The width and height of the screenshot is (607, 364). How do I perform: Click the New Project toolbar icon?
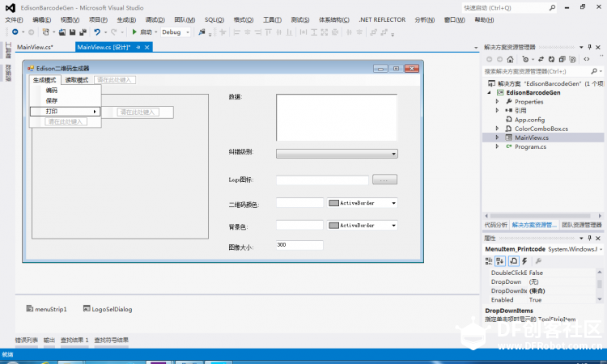(45, 32)
